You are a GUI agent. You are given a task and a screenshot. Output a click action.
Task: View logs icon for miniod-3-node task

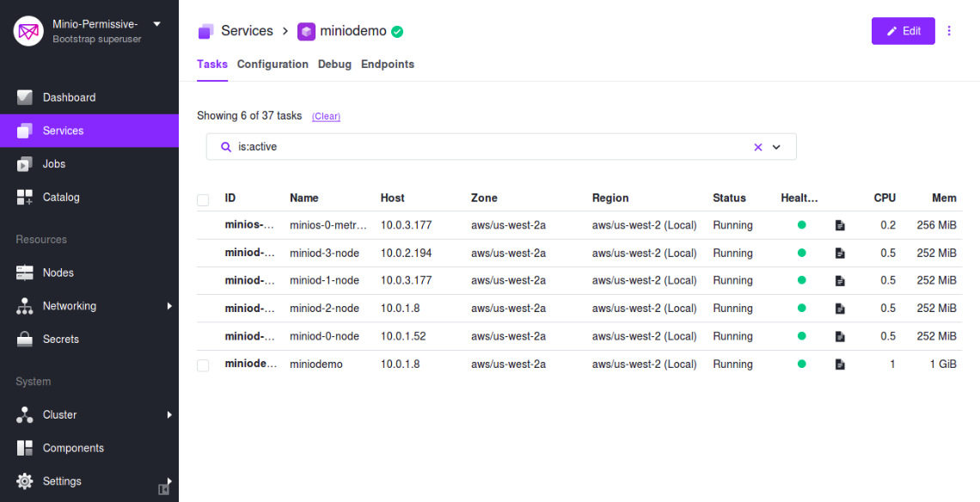tap(840, 254)
